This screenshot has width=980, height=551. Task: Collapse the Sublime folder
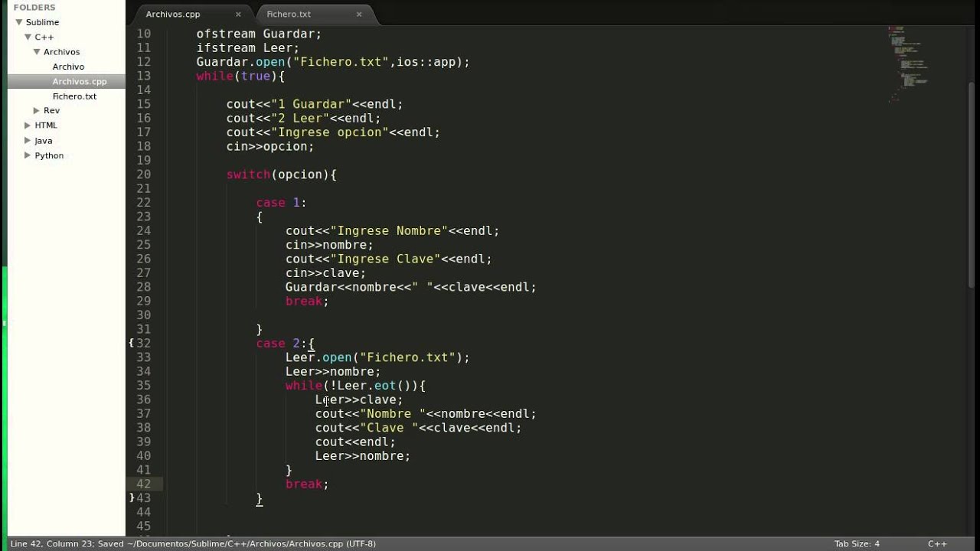click(x=19, y=22)
